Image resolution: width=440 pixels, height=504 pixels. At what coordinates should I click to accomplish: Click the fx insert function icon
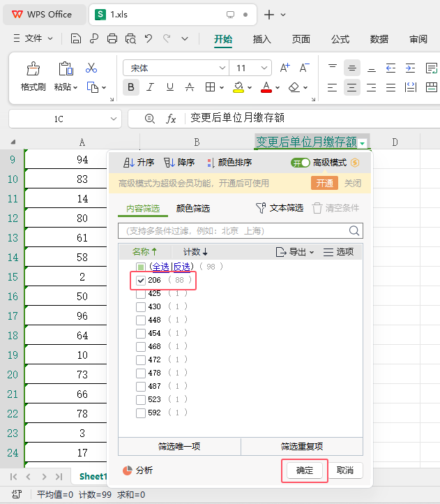pos(171,119)
